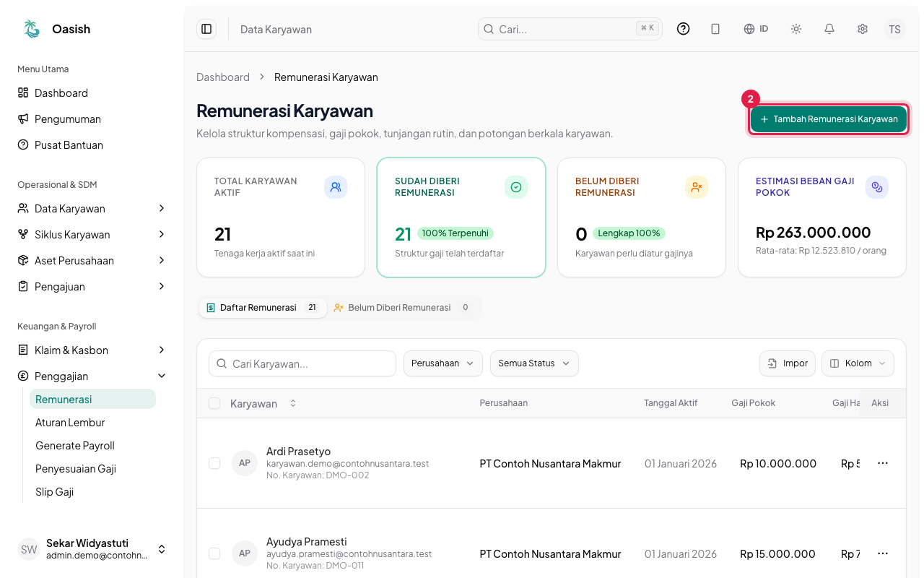The width and height of the screenshot is (924, 578).
Task: Open settings gear icon
Action: pyautogui.click(x=863, y=29)
